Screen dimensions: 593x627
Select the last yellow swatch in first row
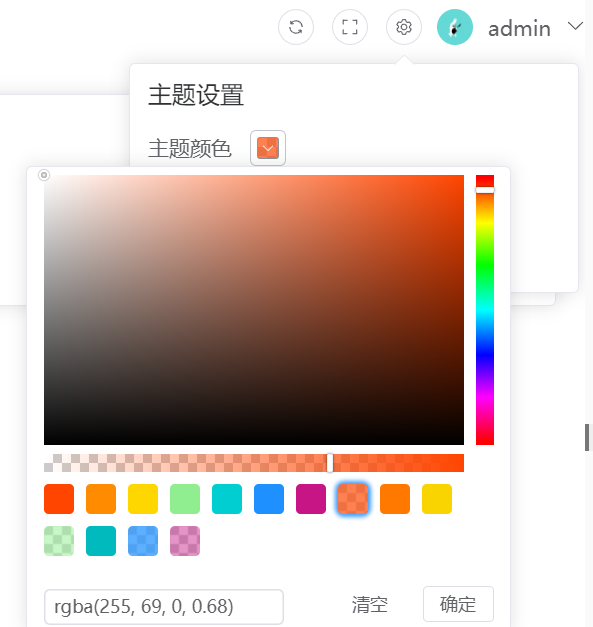click(437, 499)
